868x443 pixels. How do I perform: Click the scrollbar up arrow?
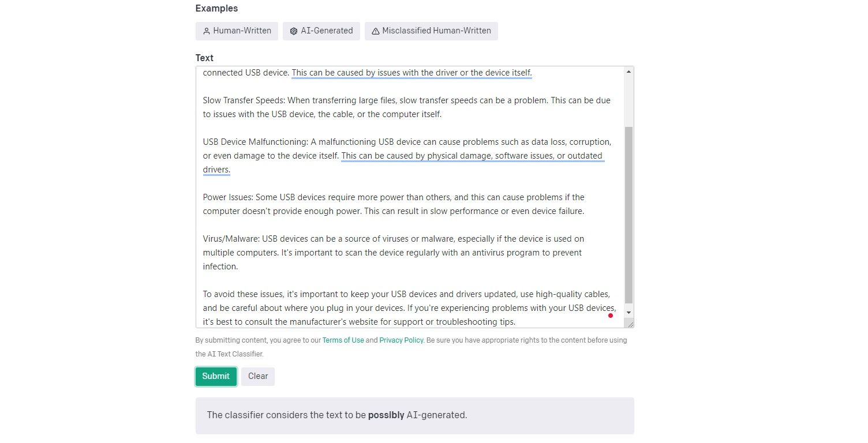628,72
